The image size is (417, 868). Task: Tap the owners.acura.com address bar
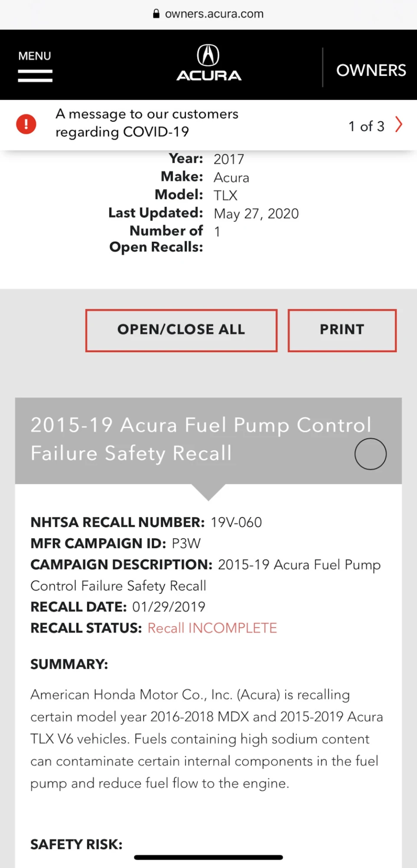(x=208, y=14)
